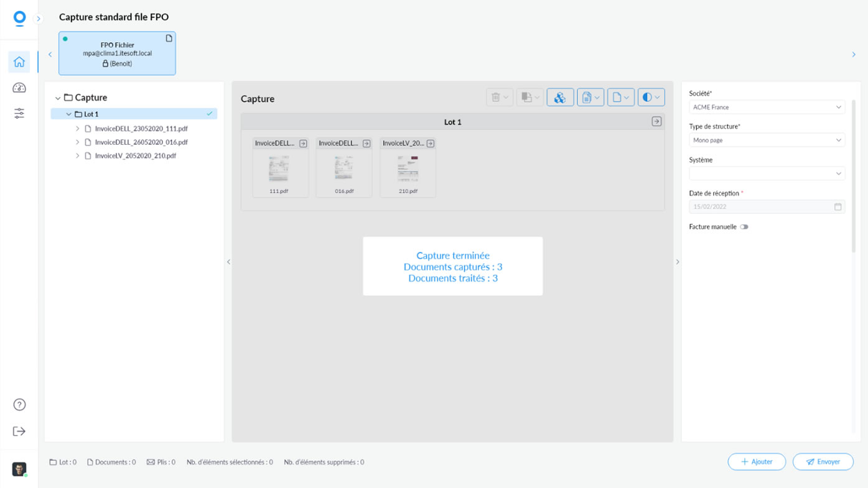The width and height of the screenshot is (868, 488).
Task: Toggle the Facture manuelle switch
Action: point(744,227)
